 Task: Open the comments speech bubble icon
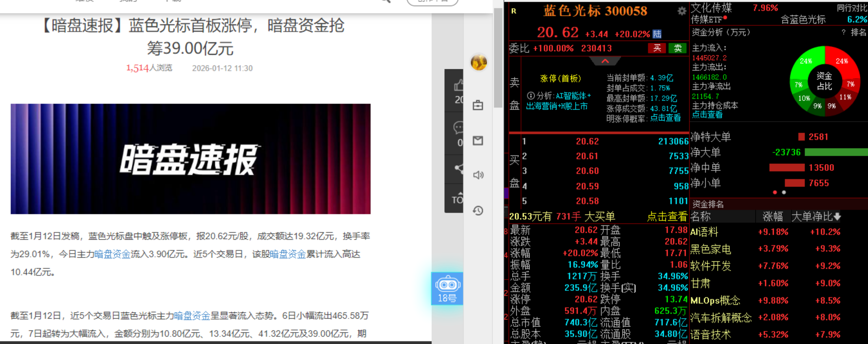pyautogui.click(x=458, y=128)
